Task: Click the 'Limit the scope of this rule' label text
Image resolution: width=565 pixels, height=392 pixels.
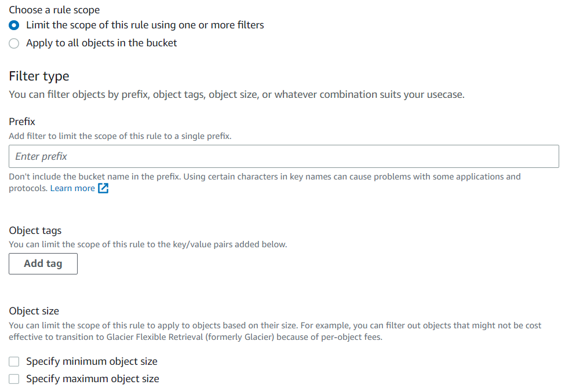Action: coord(145,25)
